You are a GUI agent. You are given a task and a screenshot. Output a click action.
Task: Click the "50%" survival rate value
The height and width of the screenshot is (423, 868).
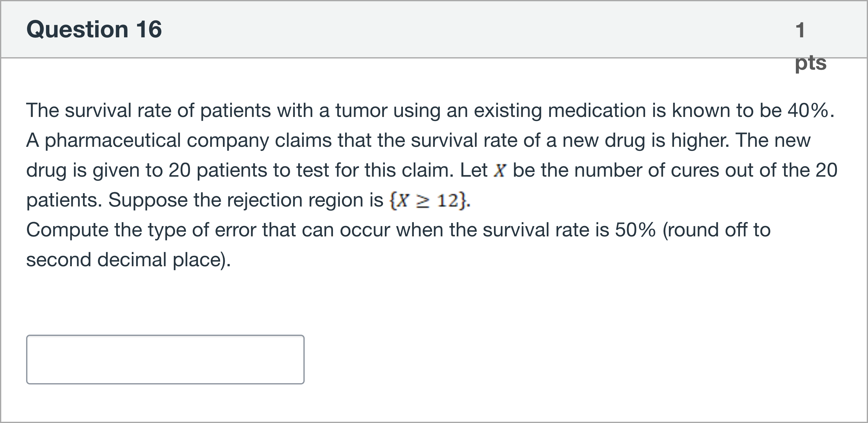pos(635,230)
